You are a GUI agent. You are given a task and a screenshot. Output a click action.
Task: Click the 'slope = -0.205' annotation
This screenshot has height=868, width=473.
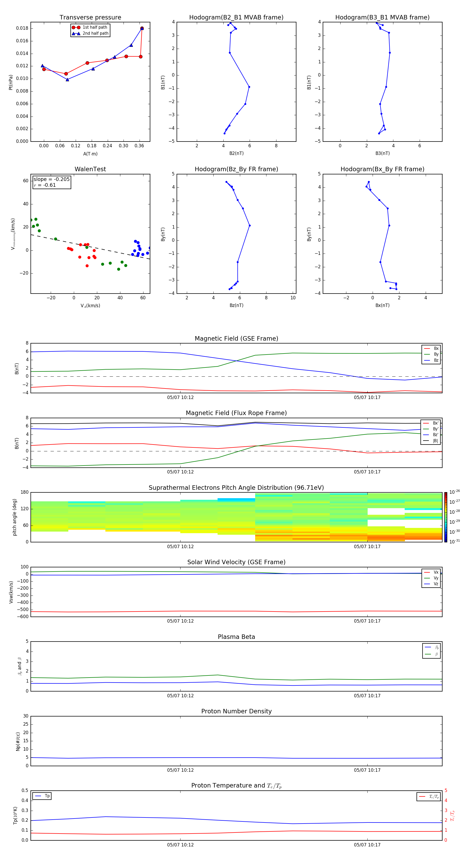tap(52, 179)
